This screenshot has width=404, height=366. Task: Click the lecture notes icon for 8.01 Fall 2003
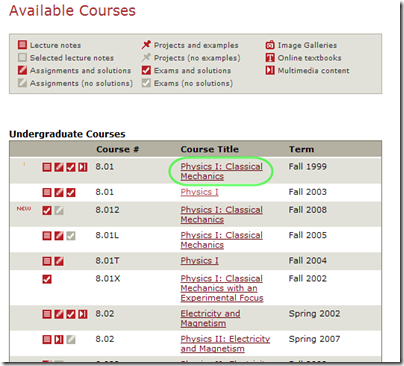[x=47, y=192]
